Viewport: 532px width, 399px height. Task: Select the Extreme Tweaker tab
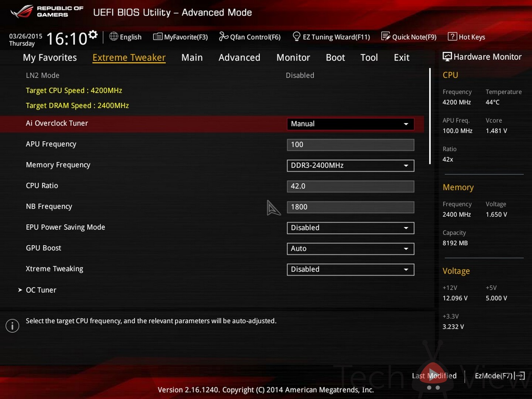(x=129, y=58)
